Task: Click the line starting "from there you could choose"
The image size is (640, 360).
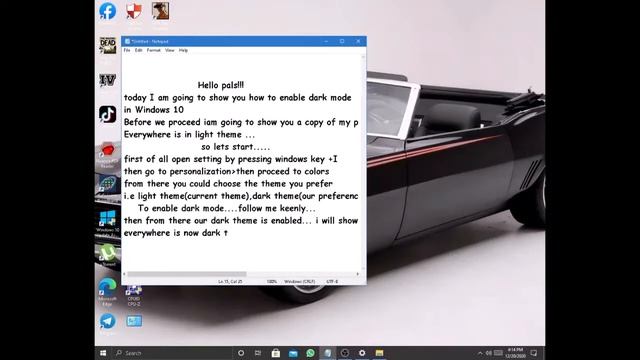Action: coord(228,184)
